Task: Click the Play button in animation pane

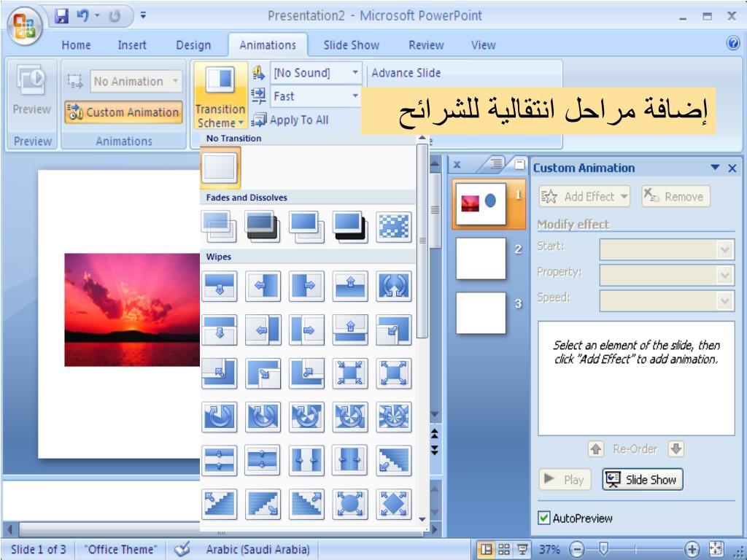Action: click(565, 479)
